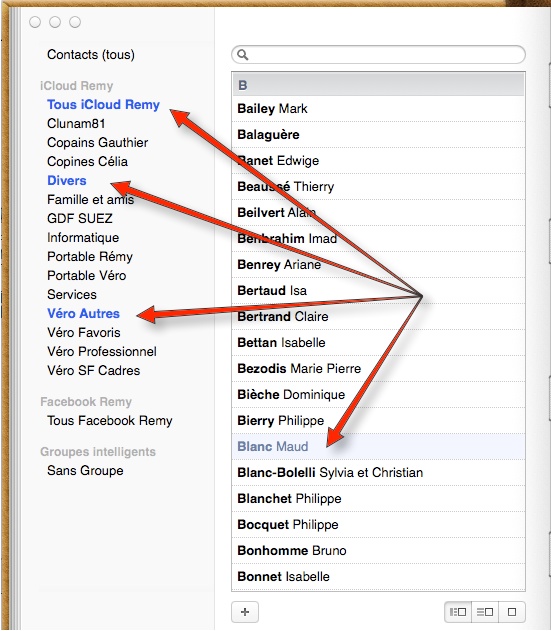Select the Sans Groupe smart group

(x=85, y=470)
